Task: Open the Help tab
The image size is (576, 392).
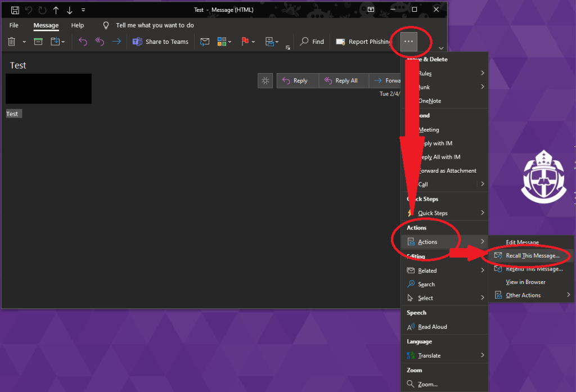Action: click(78, 25)
